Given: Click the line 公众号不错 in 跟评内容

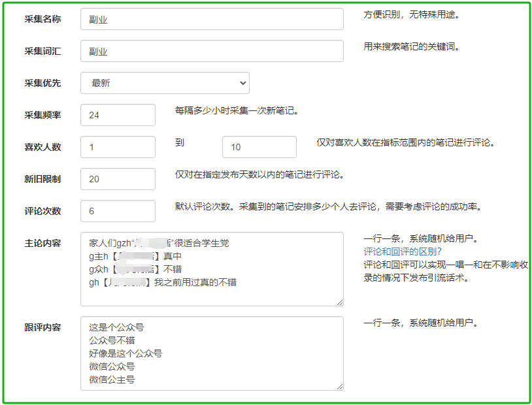Looking at the screenshot, I should point(112,340).
